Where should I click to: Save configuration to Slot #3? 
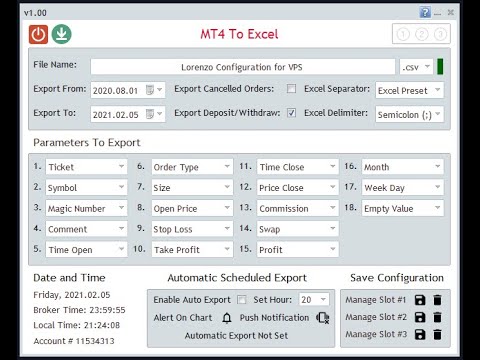tap(420, 334)
